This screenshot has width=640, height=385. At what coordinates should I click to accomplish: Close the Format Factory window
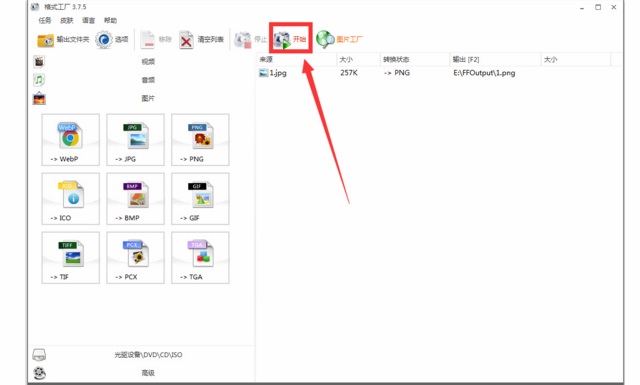click(x=613, y=7)
